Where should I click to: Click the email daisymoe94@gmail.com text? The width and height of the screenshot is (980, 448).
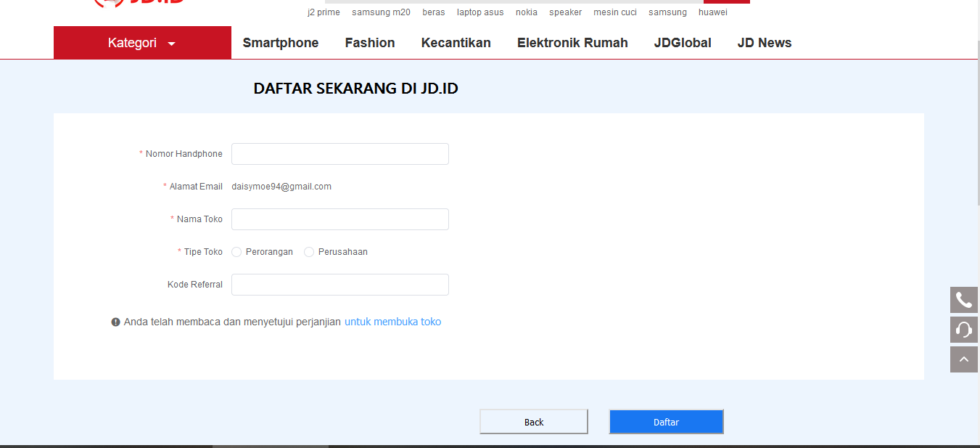(x=281, y=187)
